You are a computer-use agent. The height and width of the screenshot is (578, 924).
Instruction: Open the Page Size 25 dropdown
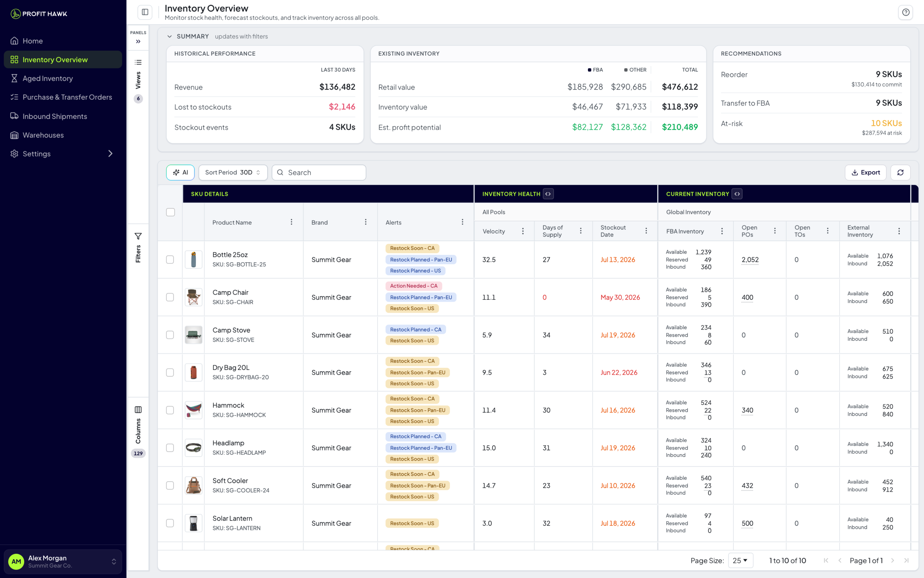(x=740, y=560)
